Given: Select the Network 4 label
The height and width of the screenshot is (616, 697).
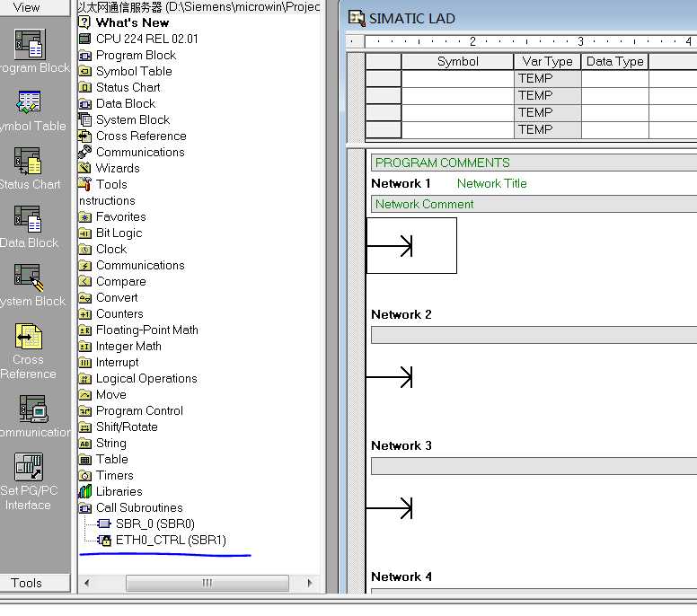Looking at the screenshot, I should (x=401, y=576).
